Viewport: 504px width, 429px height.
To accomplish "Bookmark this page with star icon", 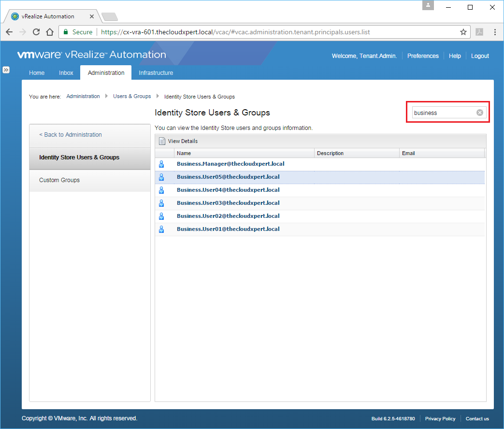I will click(x=463, y=32).
